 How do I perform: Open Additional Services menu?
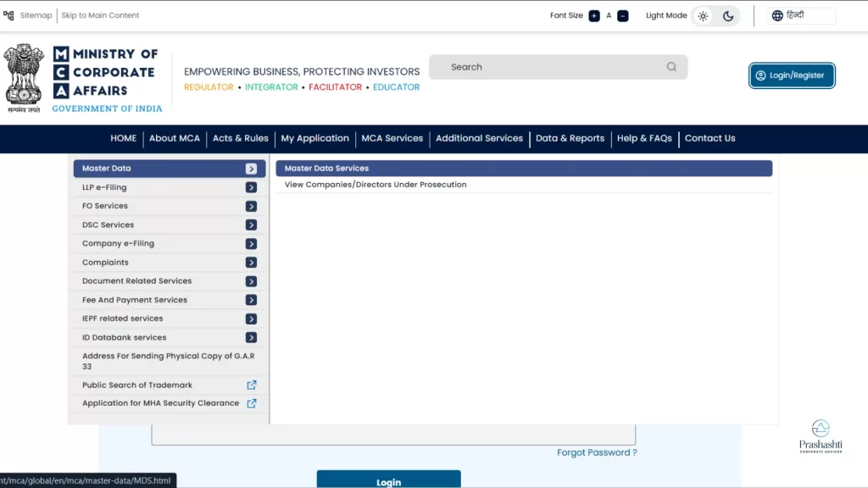480,138
